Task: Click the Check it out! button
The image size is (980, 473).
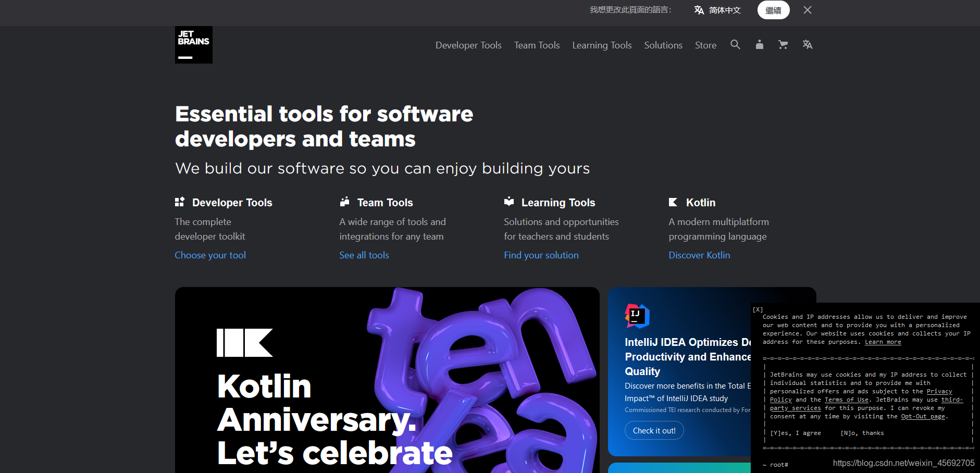Action: [x=654, y=430]
